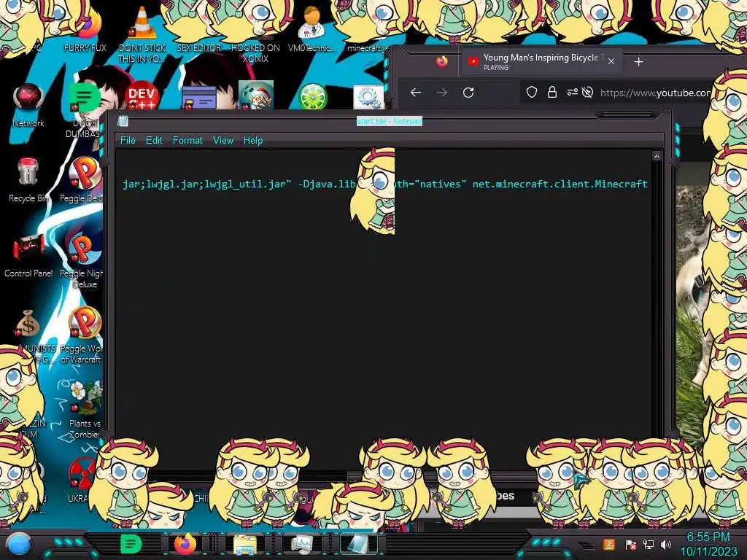Click the Notepad scrollbar up arrow
This screenshot has height=560, width=747.
(657, 156)
